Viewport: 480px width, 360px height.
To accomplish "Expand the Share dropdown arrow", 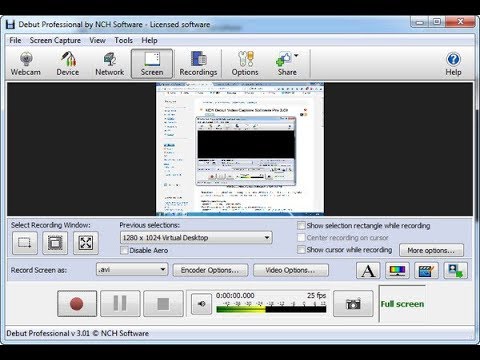I will 296,56.
